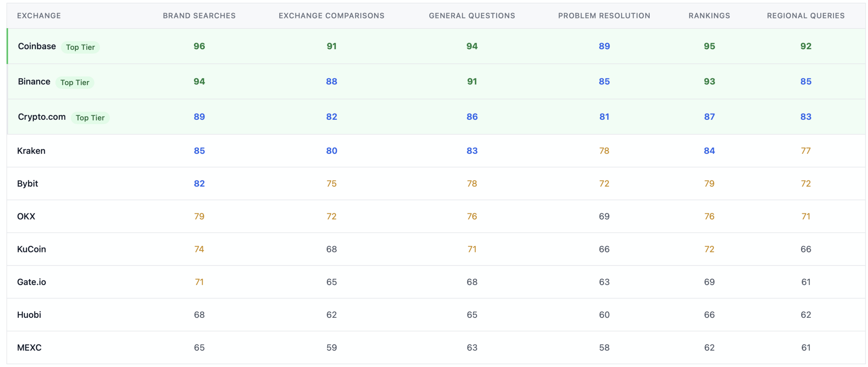Click Binance rankings score 93
868x367 pixels.
[709, 81]
